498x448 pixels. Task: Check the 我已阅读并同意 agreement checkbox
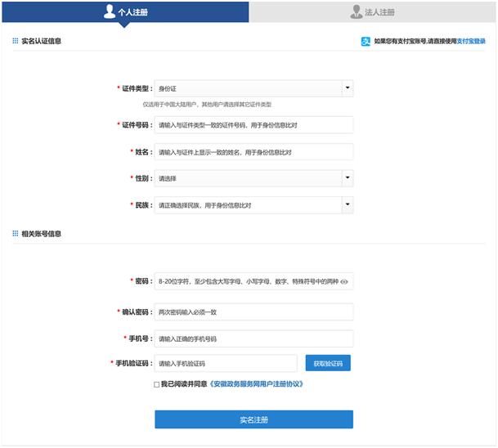[x=156, y=383]
